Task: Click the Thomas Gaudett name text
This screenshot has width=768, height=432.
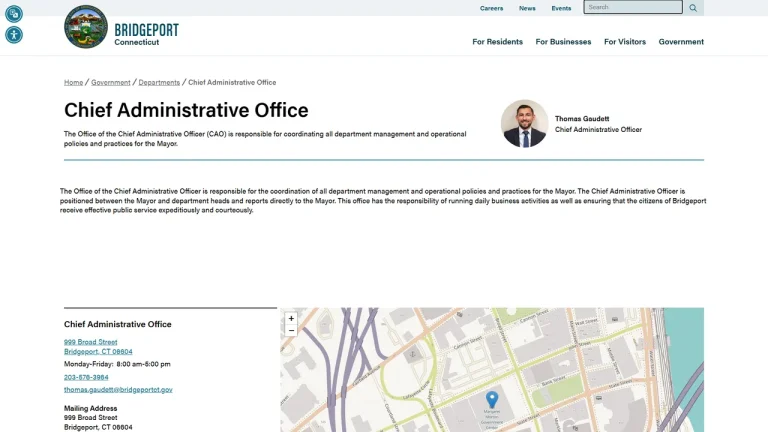Action: [582, 119]
